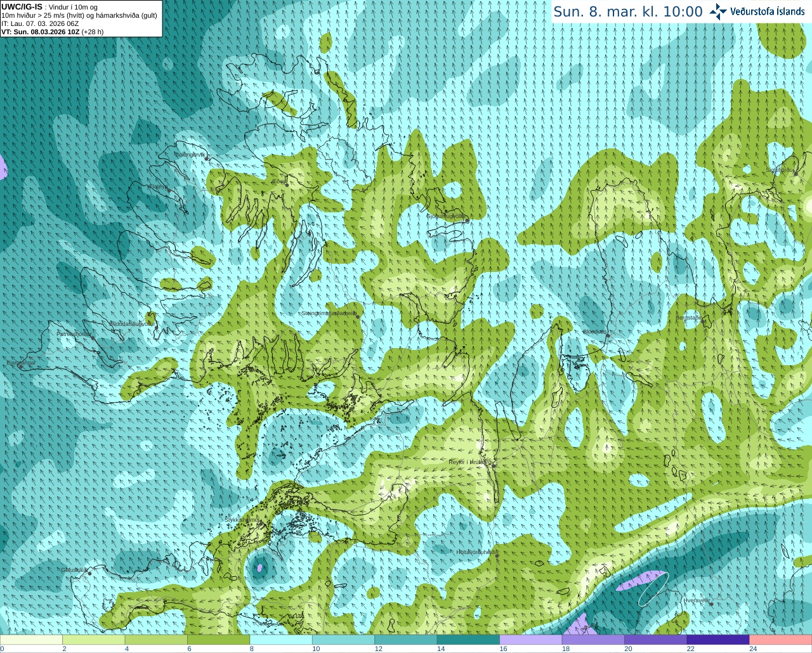Select the Reykir í Hrútafirði station label
Viewport: 812px width, 653px height.
click(x=470, y=462)
